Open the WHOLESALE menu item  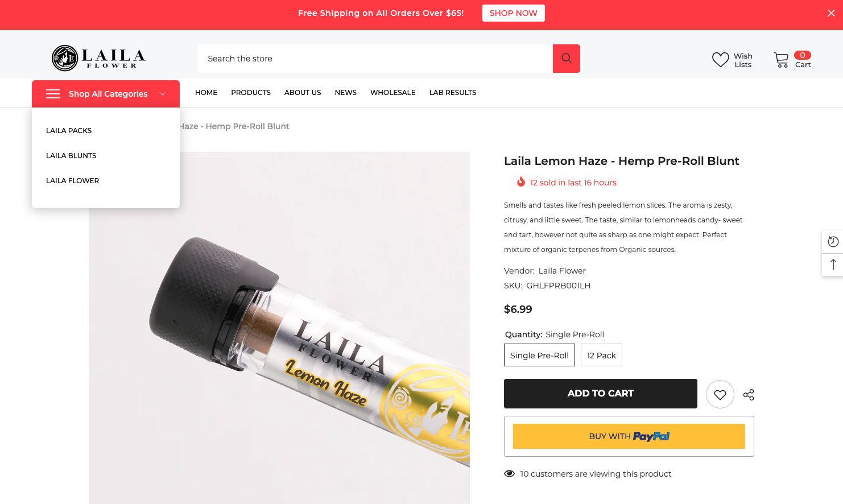393,92
